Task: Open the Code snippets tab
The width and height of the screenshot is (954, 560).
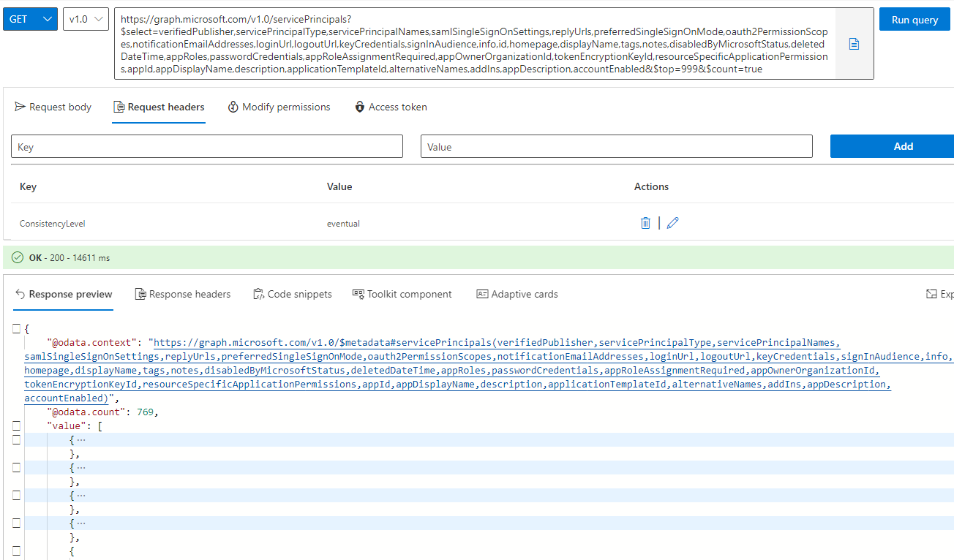Action: pyautogui.click(x=293, y=294)
